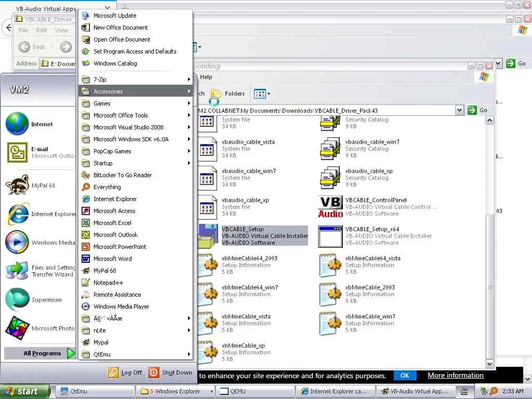This screenshot has height=399, width=532.
Task: Select vbMmeCable64_2003 setup information file
Action: pos(238,265)
